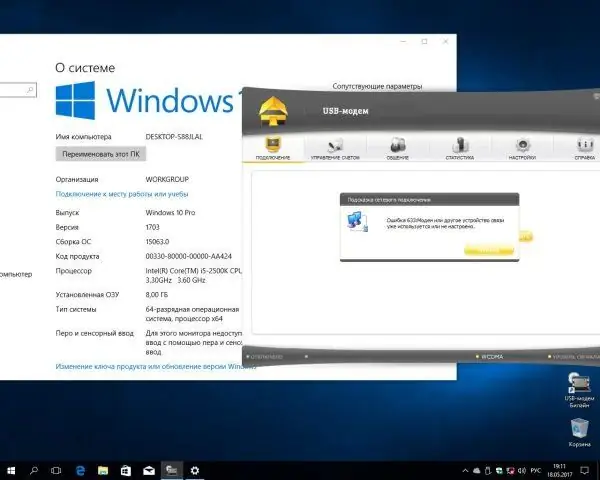Open Microsoft Store from taskbar
Viewport: 600px width, 480px height.
[x=126, y=470]
